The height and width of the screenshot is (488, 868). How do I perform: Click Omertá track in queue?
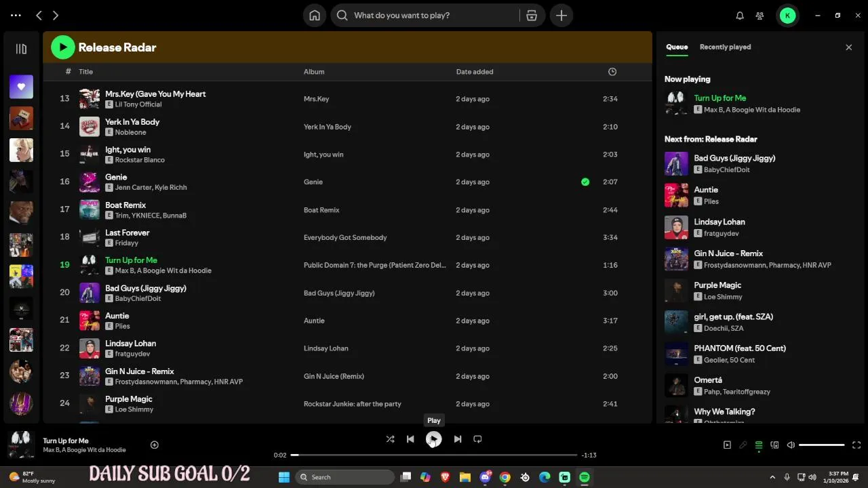708,380
